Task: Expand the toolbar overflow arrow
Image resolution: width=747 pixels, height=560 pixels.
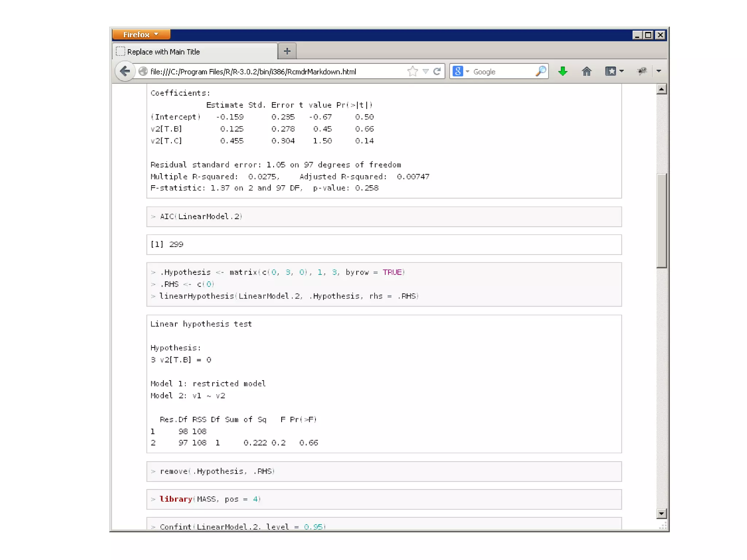Action: (x=659, y=71)
